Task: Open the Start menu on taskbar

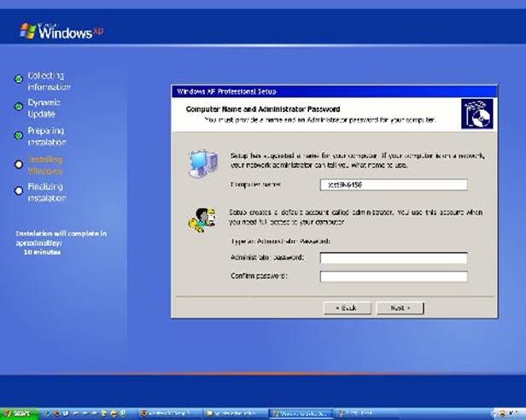Action: (20, 414)
